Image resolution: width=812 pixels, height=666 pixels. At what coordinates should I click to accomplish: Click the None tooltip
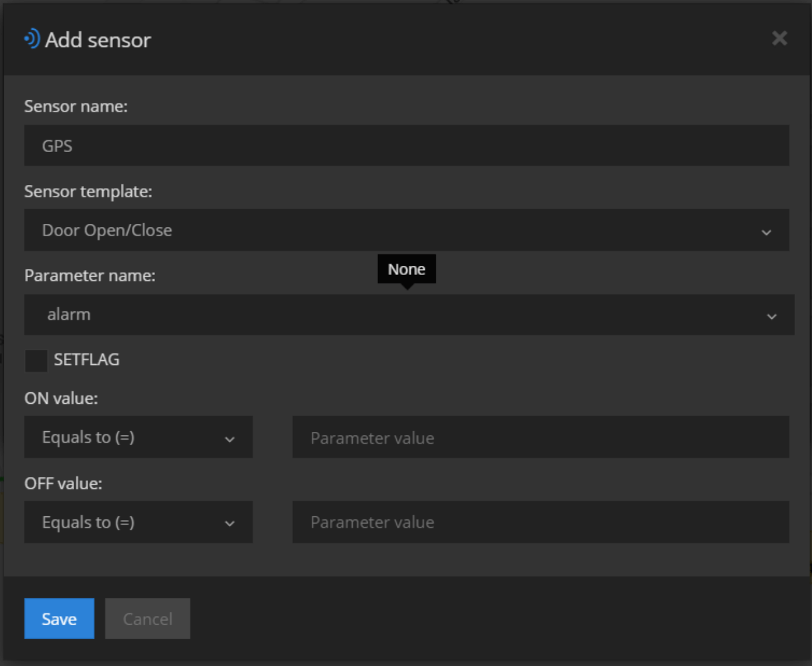[407, 269]
